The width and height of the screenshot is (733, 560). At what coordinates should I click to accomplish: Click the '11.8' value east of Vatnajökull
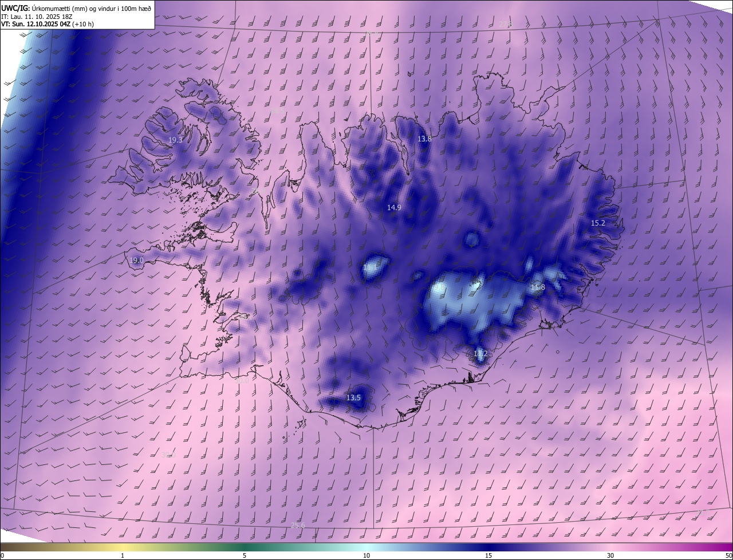[538, 287]
